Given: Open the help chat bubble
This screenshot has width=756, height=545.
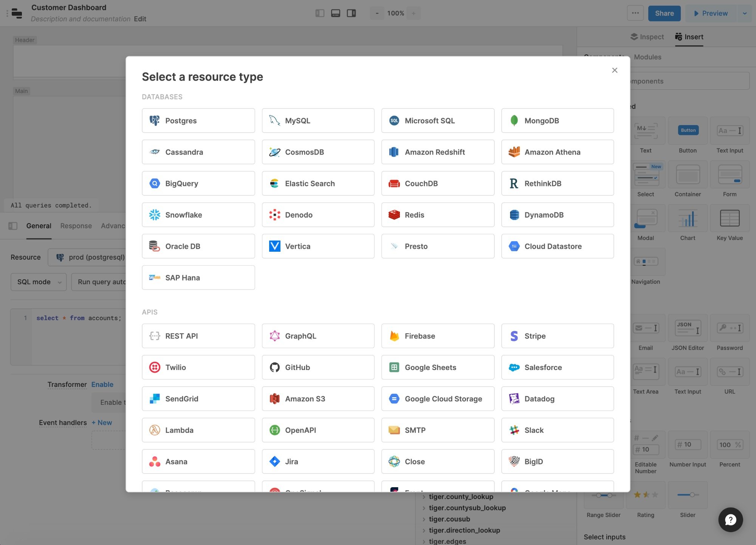Looking at the screenshot, I should coord(730,520).
